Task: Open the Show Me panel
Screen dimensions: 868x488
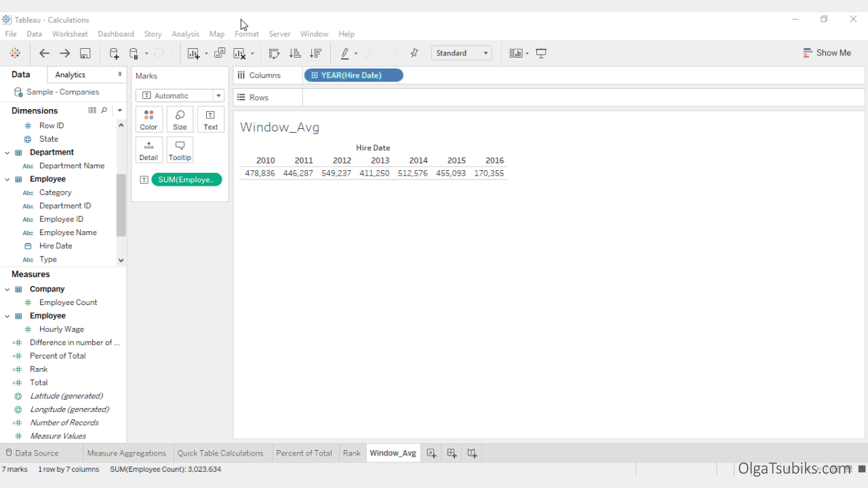Action: [827, 53]
